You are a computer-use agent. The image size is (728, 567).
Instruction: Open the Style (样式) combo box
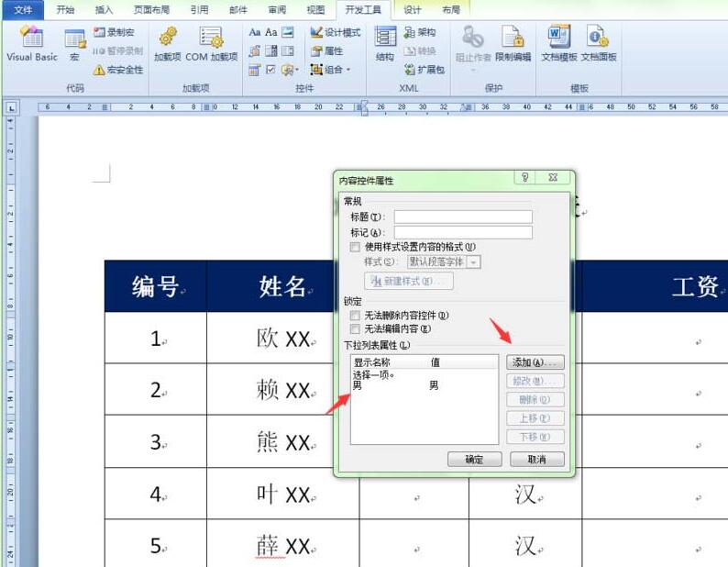point(444,262)
